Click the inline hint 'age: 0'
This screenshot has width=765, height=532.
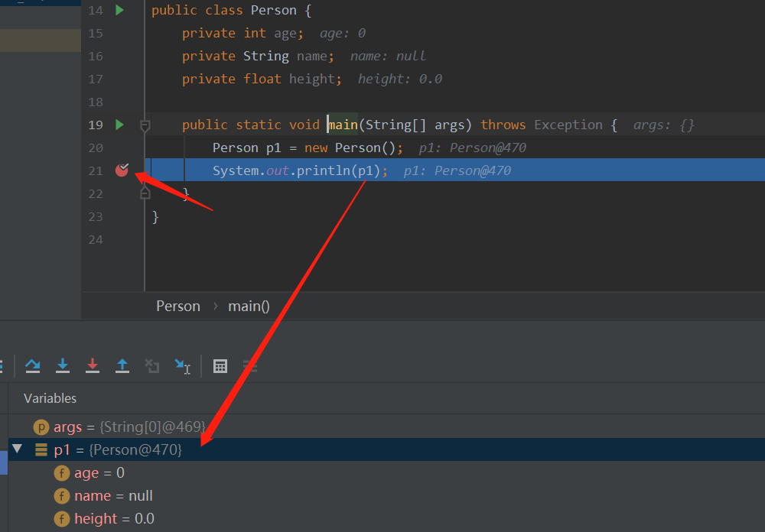pyautogui.click(x=343, y=33)
